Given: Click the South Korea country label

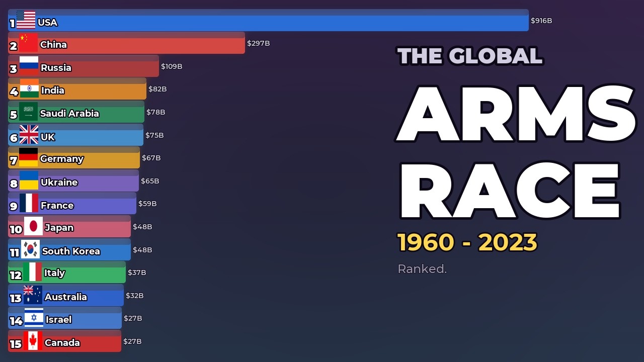Looking at the screenshot, I should [x=71, y=251].
